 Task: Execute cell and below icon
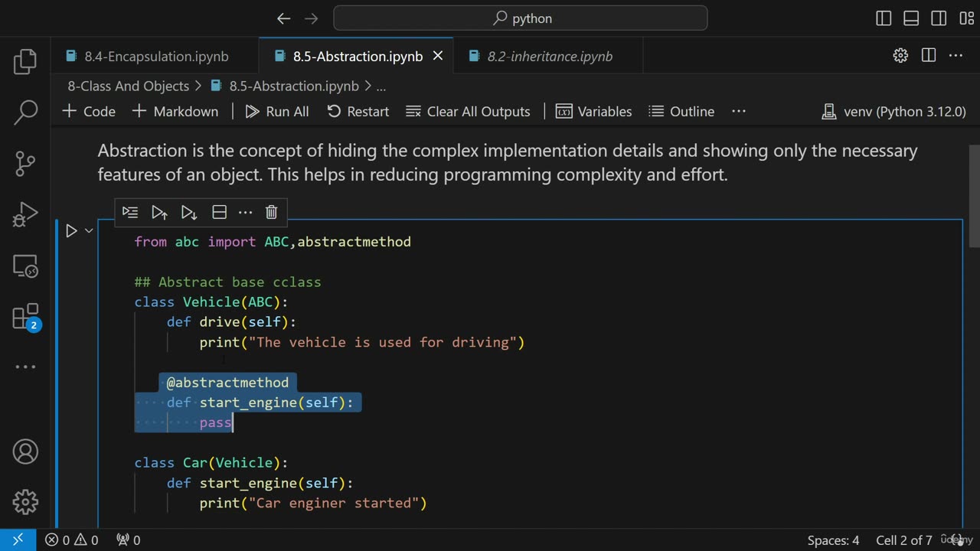coord(188,212)
